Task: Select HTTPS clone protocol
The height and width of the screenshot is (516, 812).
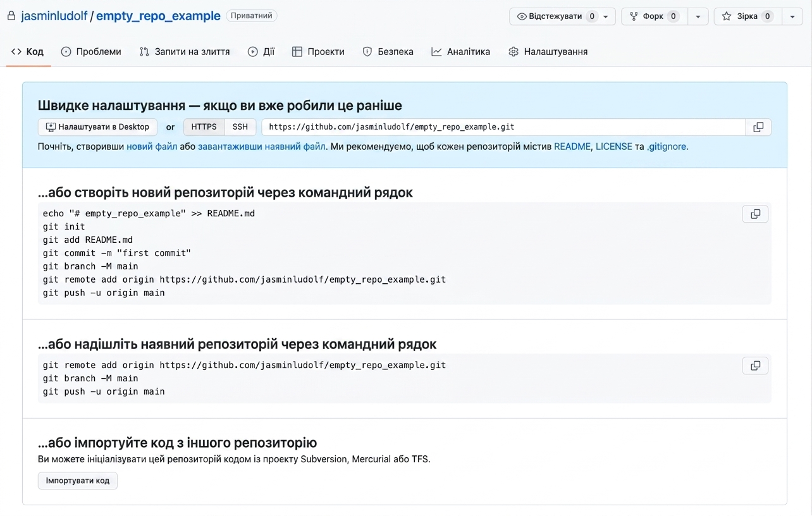Action: (204, 127)
